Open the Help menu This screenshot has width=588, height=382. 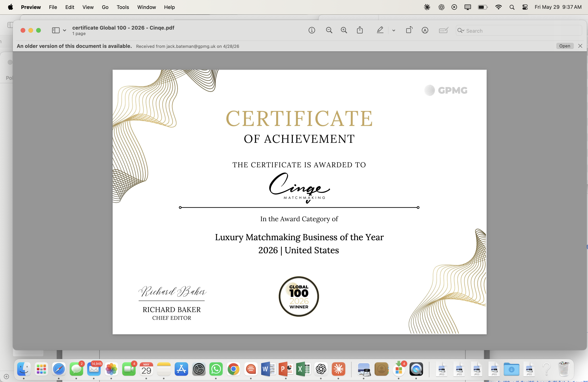pyautogui.click(x=170, y=7)
